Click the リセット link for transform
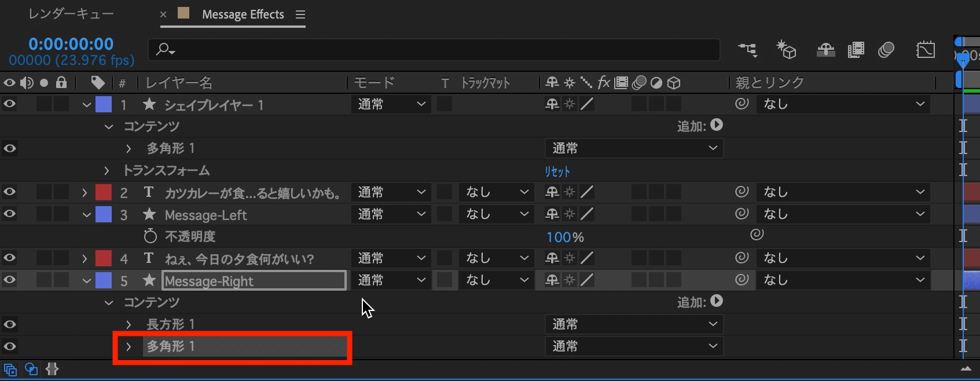Viewport: 980px width, 381px height. (557, 171)
